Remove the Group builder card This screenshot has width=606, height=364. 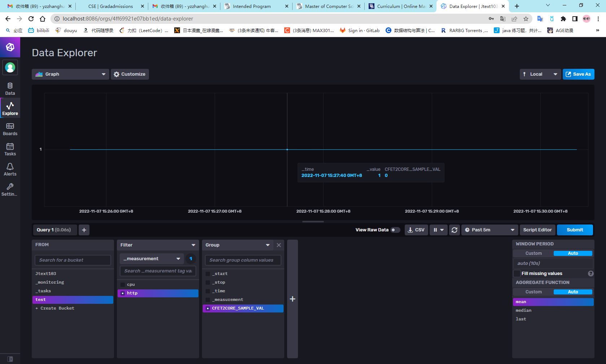[x=279, y=245]
